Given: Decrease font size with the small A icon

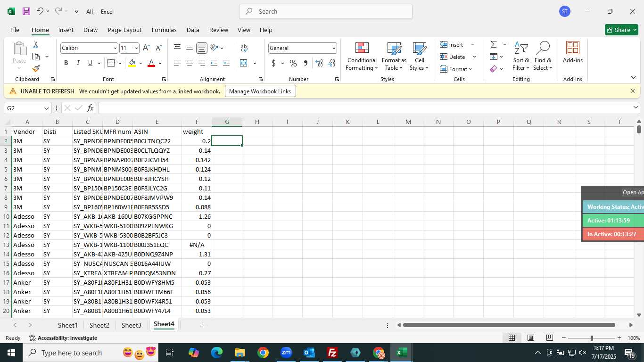Looking at the screenshot, I should coord(158,48).
